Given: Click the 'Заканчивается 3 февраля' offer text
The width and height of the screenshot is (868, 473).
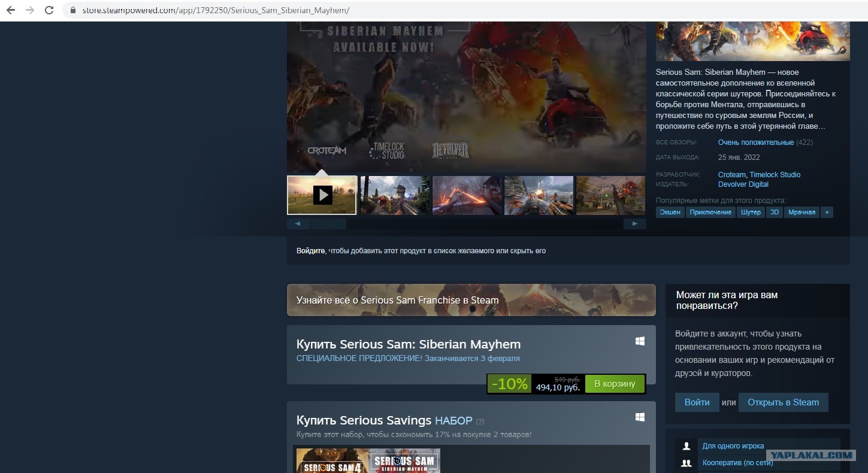Looking at the screenshot, I should click(x=473, y=359).
